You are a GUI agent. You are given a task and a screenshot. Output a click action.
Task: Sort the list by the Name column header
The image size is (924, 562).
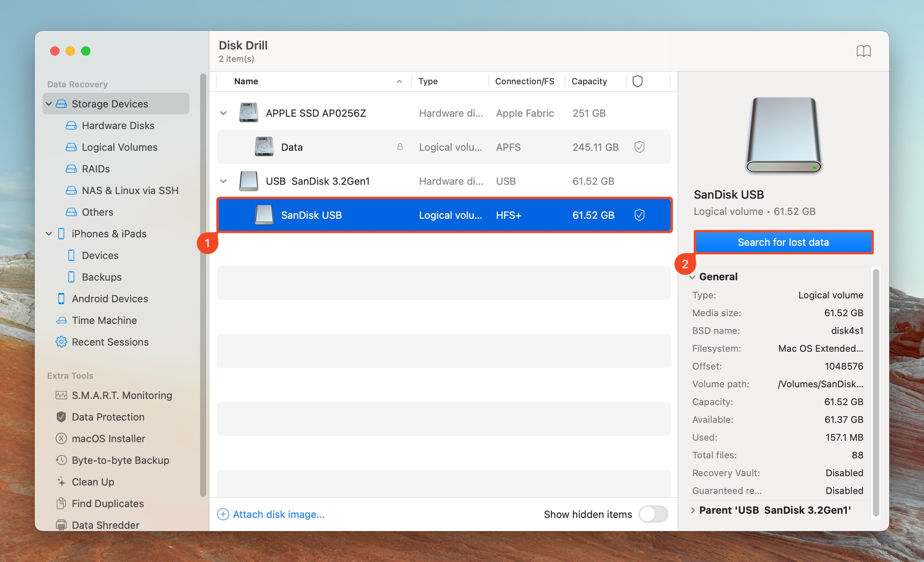coord(246,81)
